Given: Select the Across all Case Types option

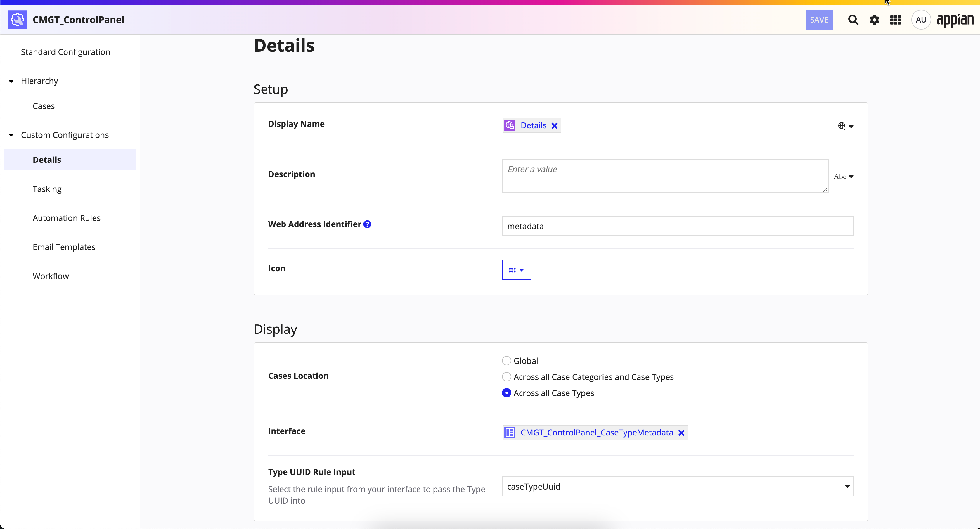Looking at the screenshot, I should tap(506, 393).
